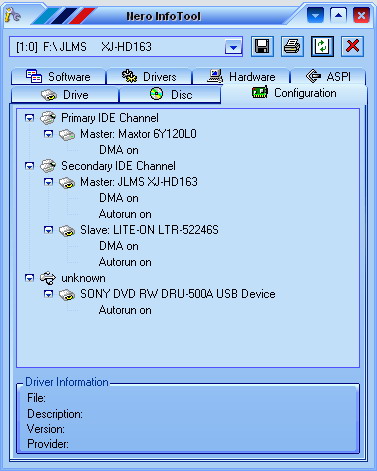Switch to the Drivers tab
The height and width of the screenshot is (471, 377).
pyautogui.click(x=149, y=77)
